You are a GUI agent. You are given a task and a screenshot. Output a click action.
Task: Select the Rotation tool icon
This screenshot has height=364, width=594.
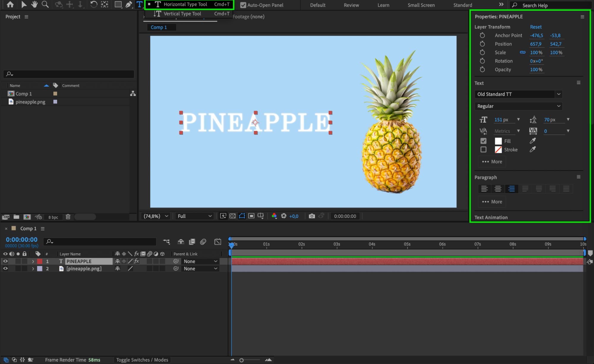pyautogui.click(x=94, y=4)
